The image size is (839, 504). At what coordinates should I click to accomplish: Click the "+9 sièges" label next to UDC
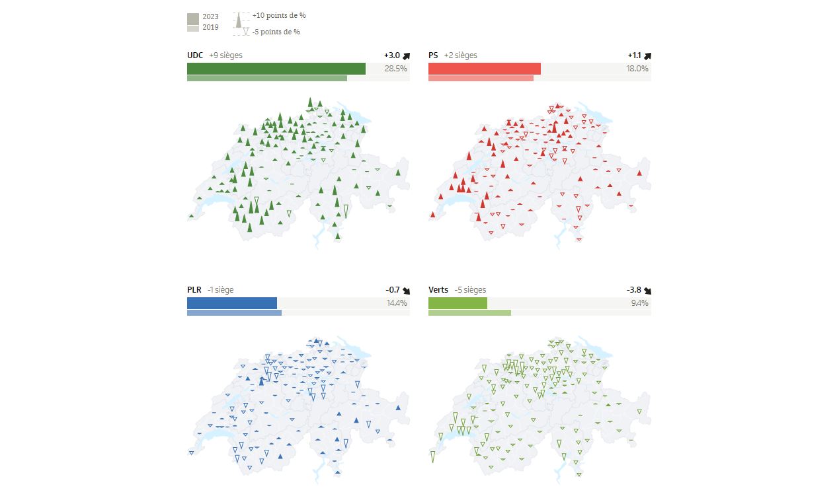(x=225, y=55)
